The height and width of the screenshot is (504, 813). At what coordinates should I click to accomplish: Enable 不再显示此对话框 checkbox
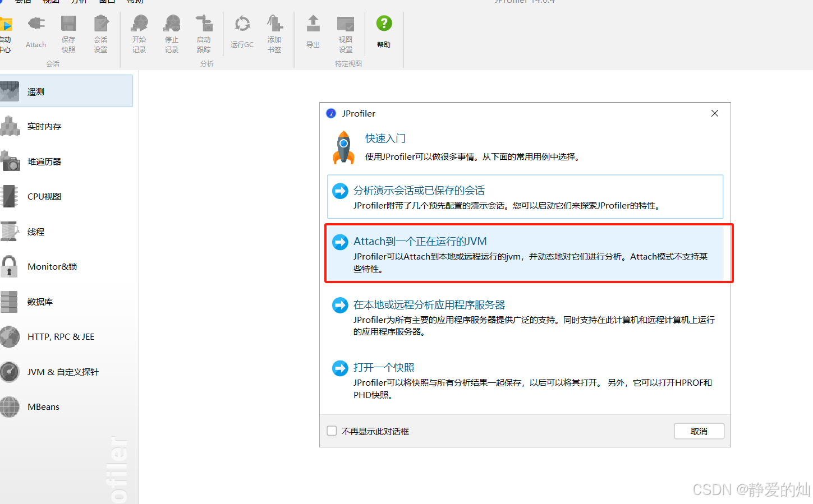[332, 431]
